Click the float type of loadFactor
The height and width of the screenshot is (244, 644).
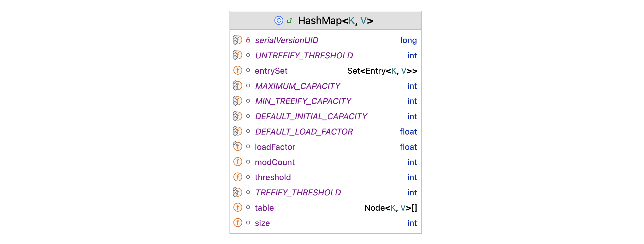(408, 147)
